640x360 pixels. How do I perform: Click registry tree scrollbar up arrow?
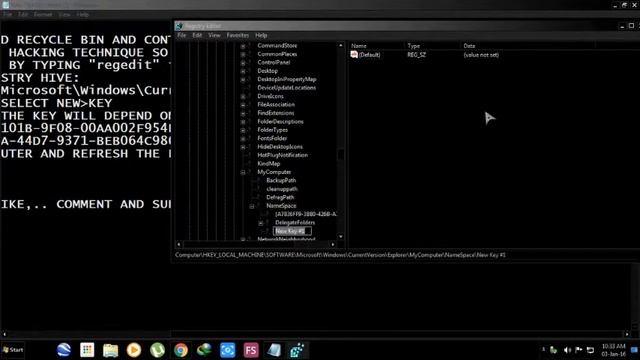coord(341,46)
